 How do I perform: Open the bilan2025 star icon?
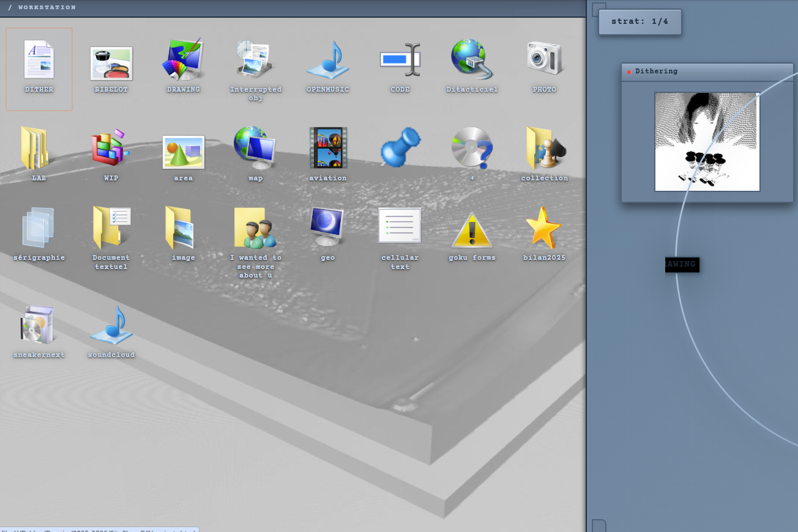(x=543, y=227)
